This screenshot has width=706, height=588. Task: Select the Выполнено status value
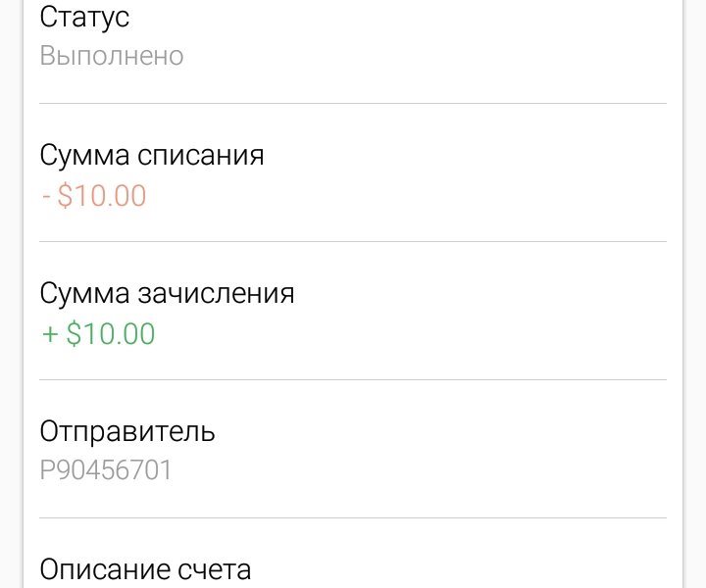point(112,56)
